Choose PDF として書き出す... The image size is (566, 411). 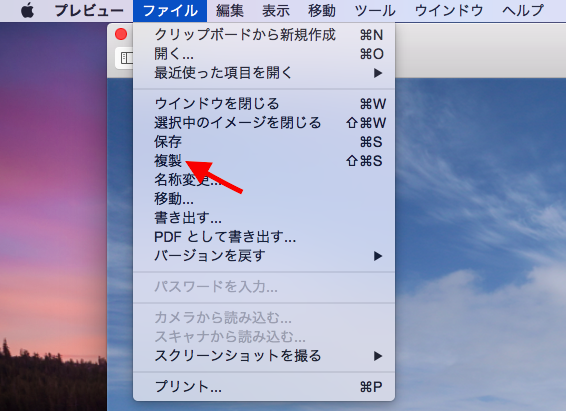[x=264, y=237]
